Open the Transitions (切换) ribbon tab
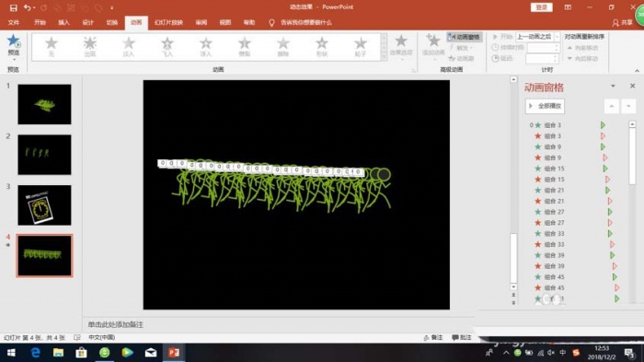The image size is (644, 362). coord(111,22)
